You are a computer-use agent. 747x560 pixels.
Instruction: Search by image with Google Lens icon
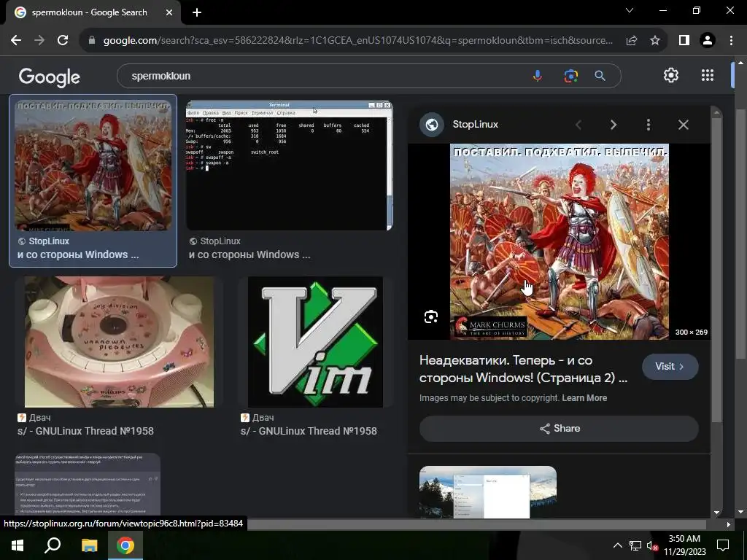tap(570, 76)
